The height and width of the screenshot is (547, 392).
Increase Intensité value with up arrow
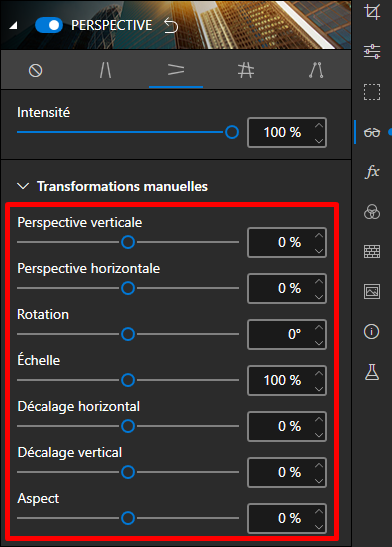pos(319,126)
